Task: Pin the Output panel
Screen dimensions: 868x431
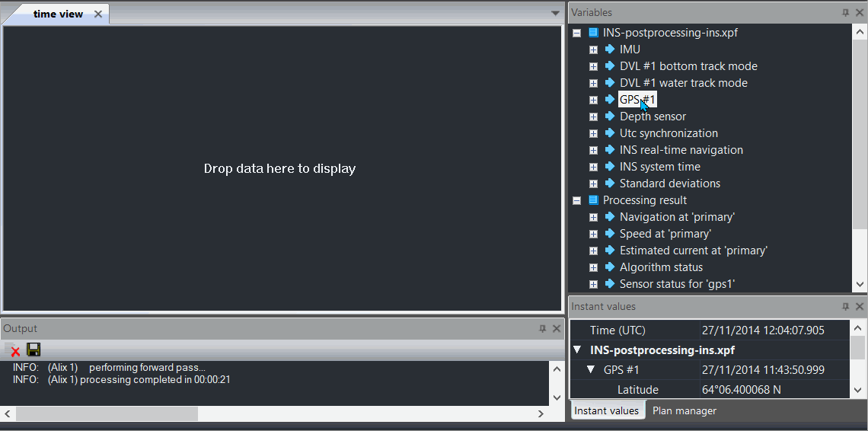Action: pos(543,329)
